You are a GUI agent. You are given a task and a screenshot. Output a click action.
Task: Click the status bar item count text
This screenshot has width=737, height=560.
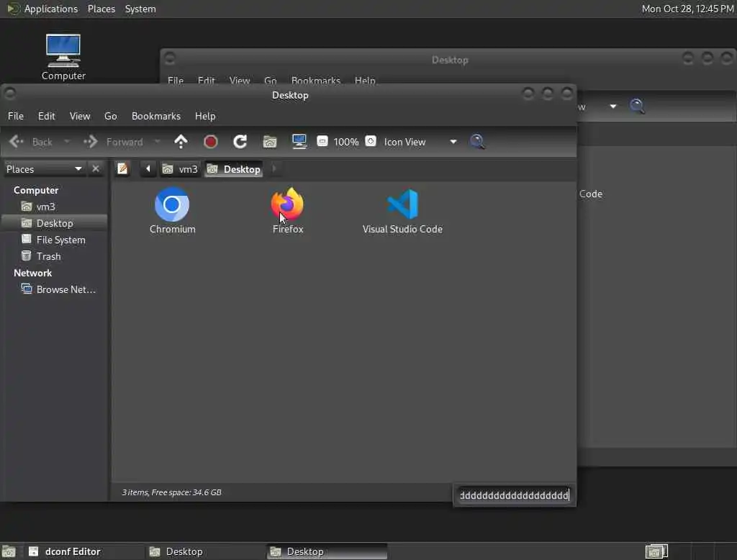click(x=171, y=492)
